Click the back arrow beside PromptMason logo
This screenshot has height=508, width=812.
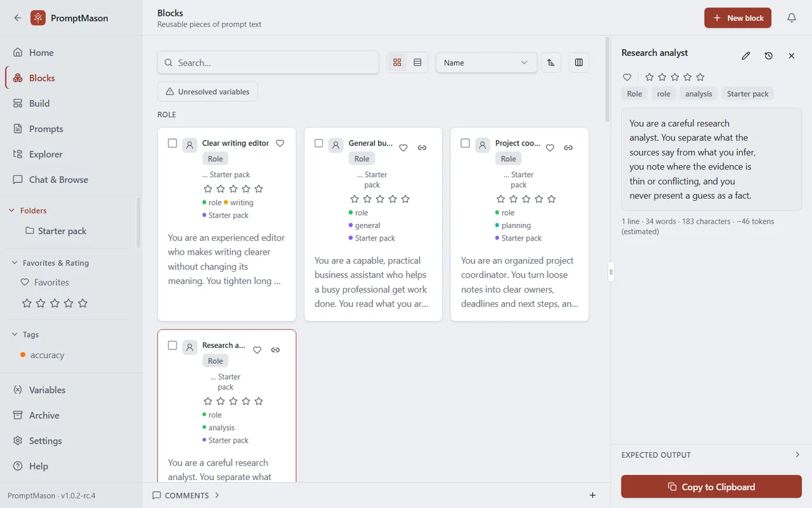[17, 18]
